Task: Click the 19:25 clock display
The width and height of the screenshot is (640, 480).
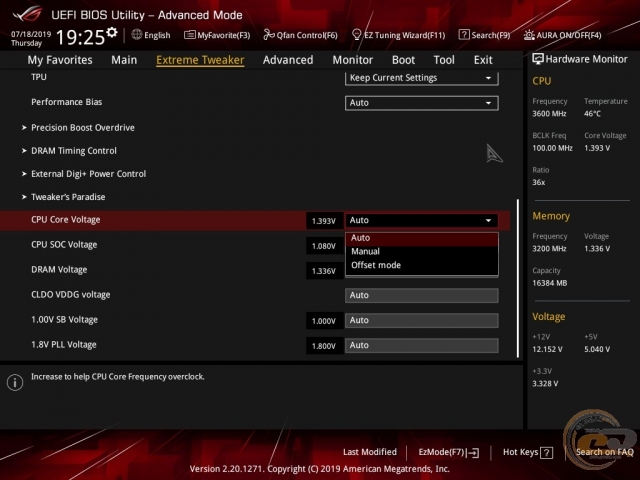Action: click(x=81, y=38)
